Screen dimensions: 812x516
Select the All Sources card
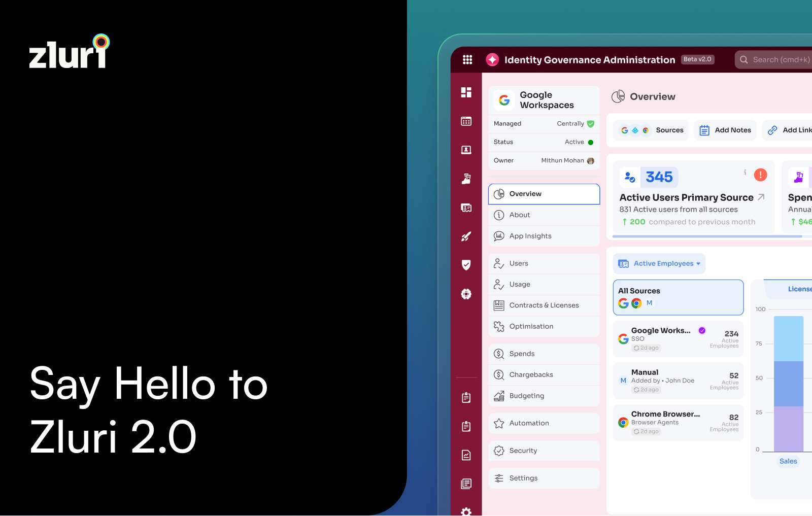[x=678, y=297]
